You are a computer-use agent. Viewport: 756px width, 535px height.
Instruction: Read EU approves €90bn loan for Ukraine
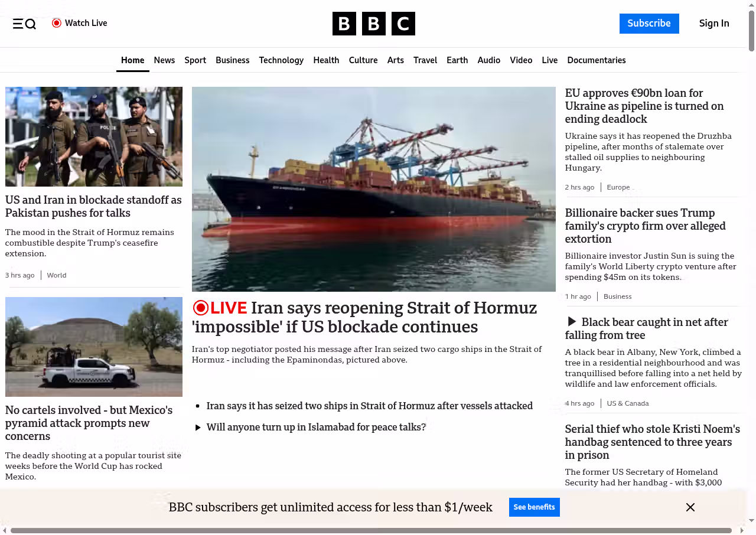click(x=644, y=106)
